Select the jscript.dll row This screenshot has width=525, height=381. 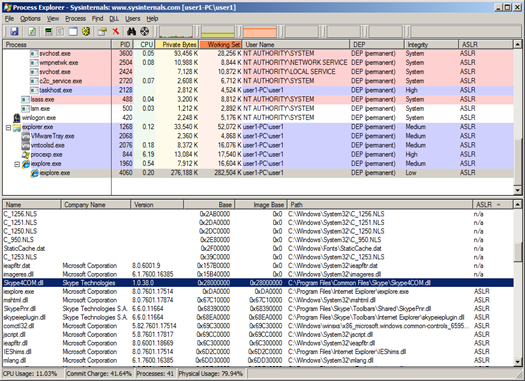[258, 334]
